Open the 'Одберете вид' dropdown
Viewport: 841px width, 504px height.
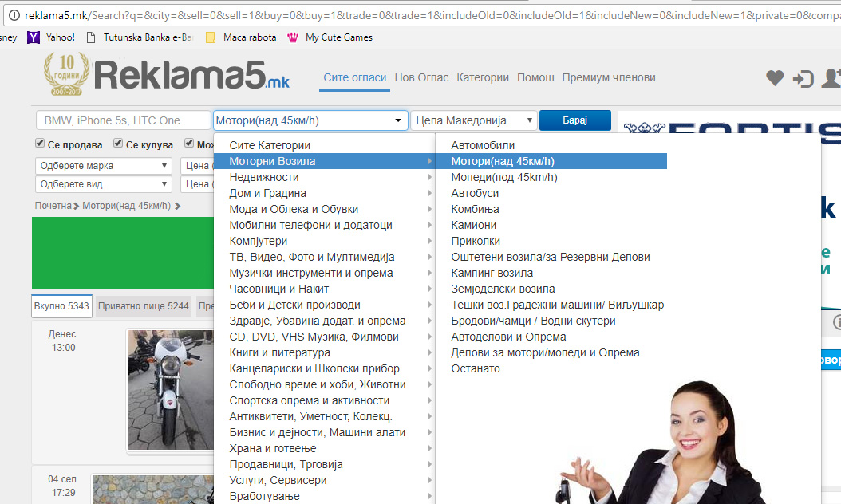(104, 184)
